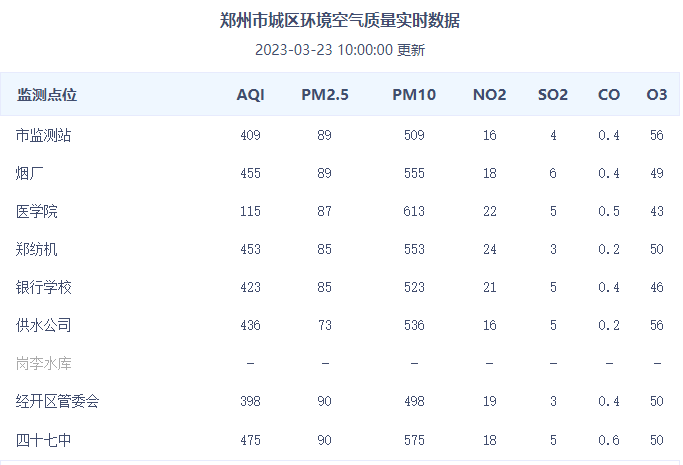Click the O3 column header
The image size is (683, 465).
[657, 94]
